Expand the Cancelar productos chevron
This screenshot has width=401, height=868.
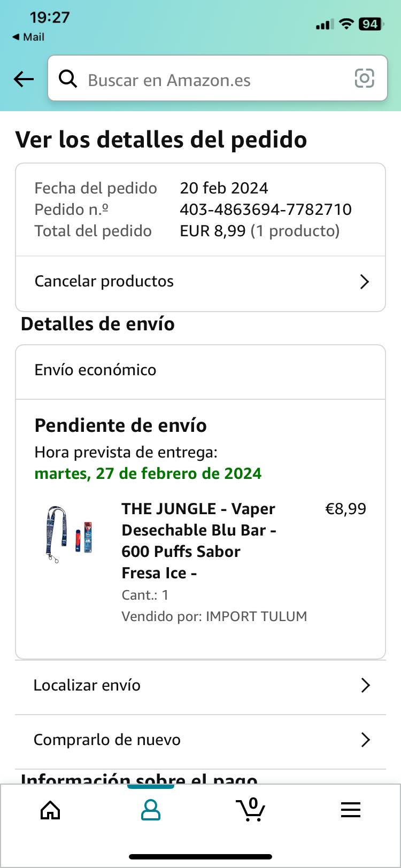[365, 282]
